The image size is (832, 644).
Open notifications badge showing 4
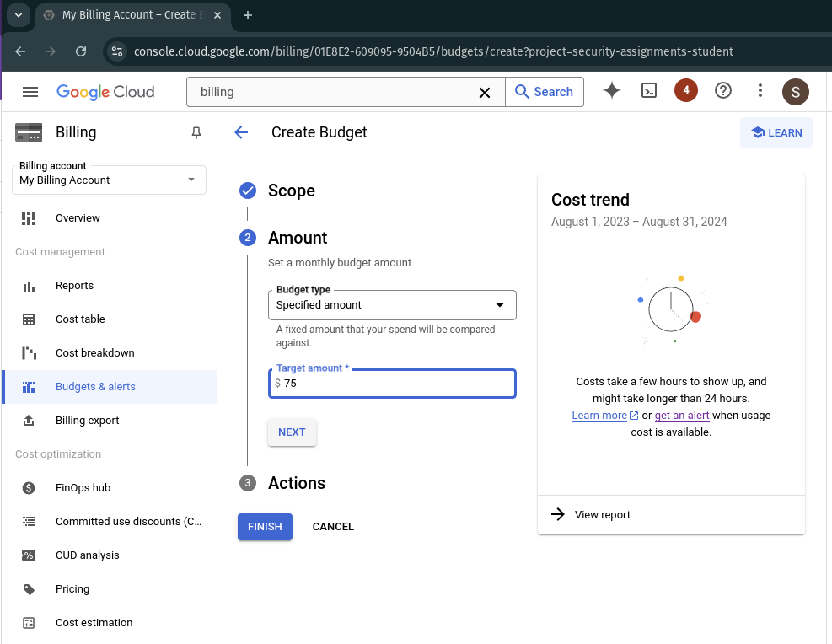[685, 90]
